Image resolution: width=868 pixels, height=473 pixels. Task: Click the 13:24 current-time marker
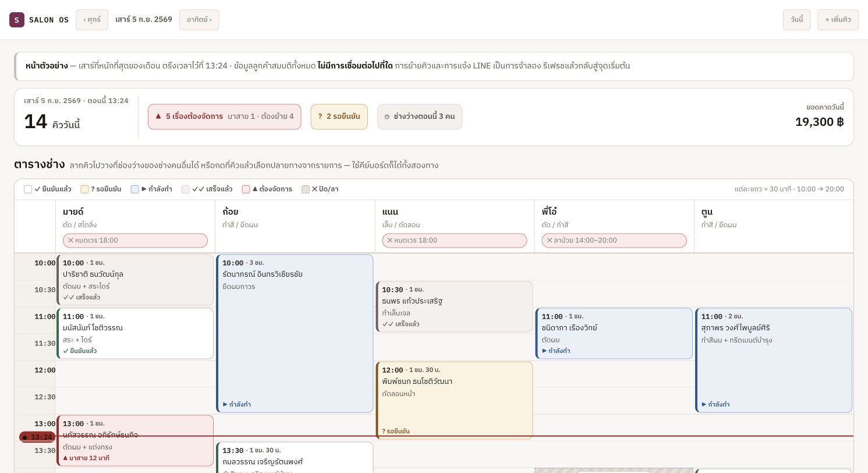coord(37,437)
